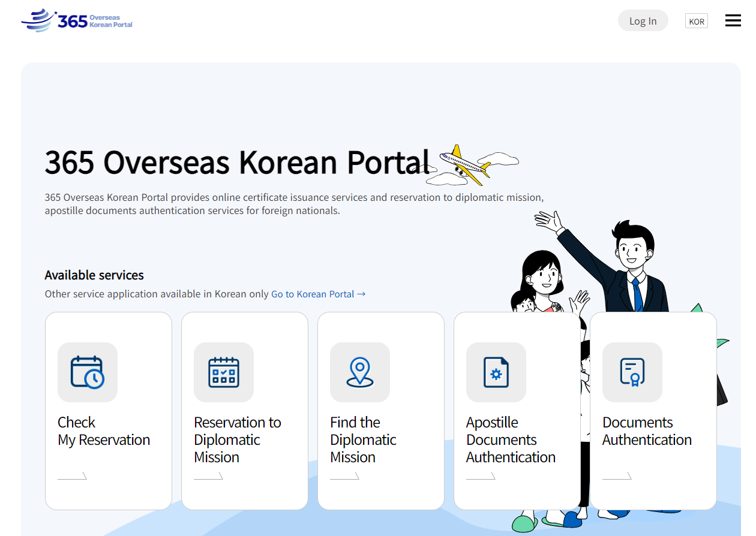The image size is (756, 536).
Task: Click the Documents Authentication certificate icon
Action: coord(632,372)
